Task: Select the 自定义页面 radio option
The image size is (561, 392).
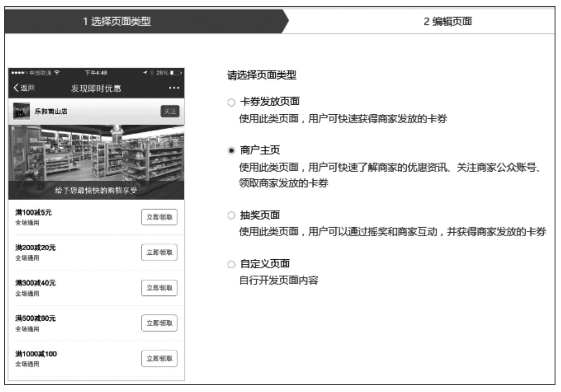Action: pyautogui.click(x=231, y=264)
